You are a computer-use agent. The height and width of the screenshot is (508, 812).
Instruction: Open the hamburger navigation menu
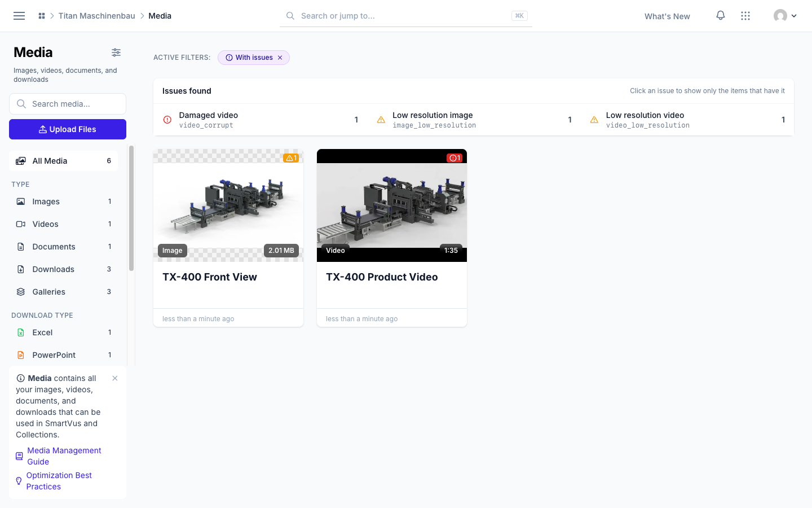(19, 16)
